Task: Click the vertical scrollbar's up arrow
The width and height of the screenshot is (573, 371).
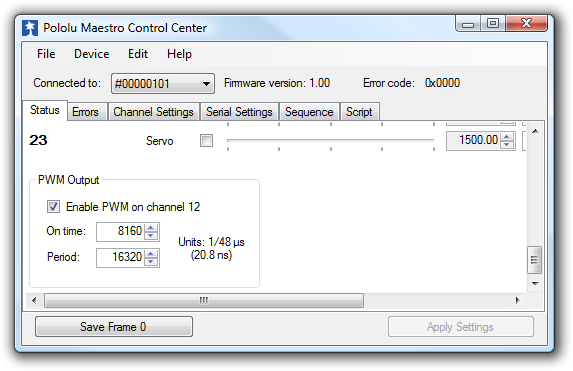Action: [535, 131]
